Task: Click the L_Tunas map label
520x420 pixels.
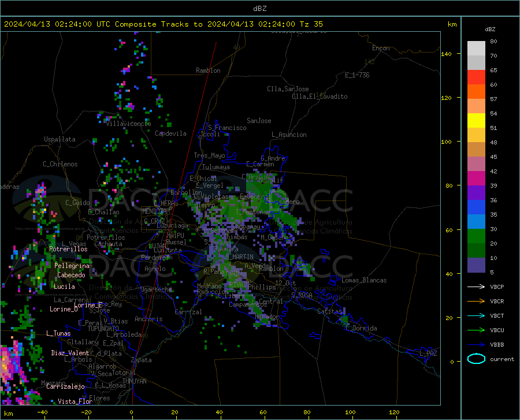Action: pyautogui.click(x=58, y=333)
